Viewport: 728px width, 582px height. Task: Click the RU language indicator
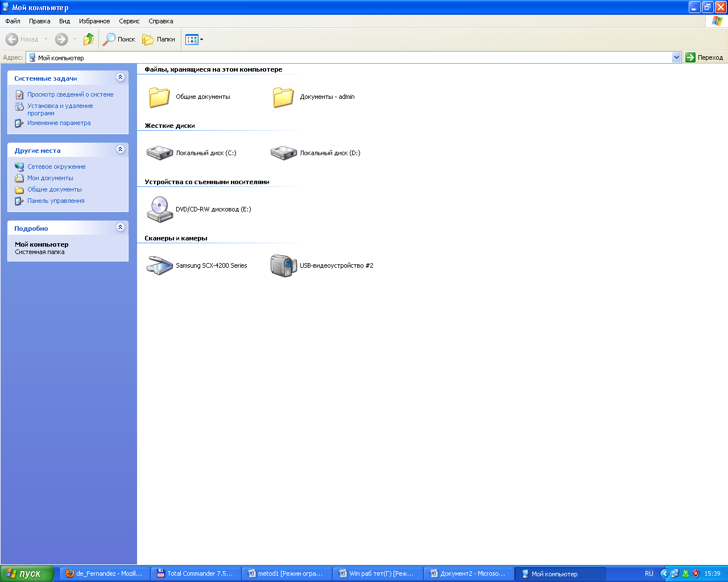(649, 573)
